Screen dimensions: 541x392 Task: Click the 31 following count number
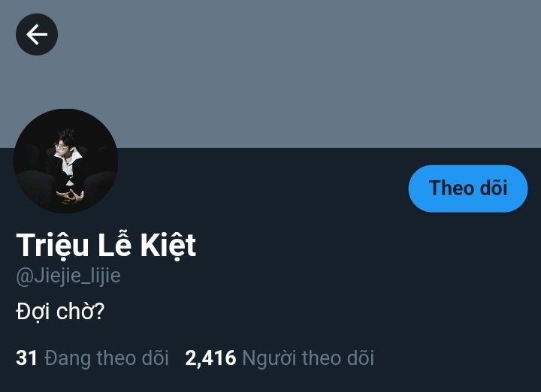(x=26, y=358)
